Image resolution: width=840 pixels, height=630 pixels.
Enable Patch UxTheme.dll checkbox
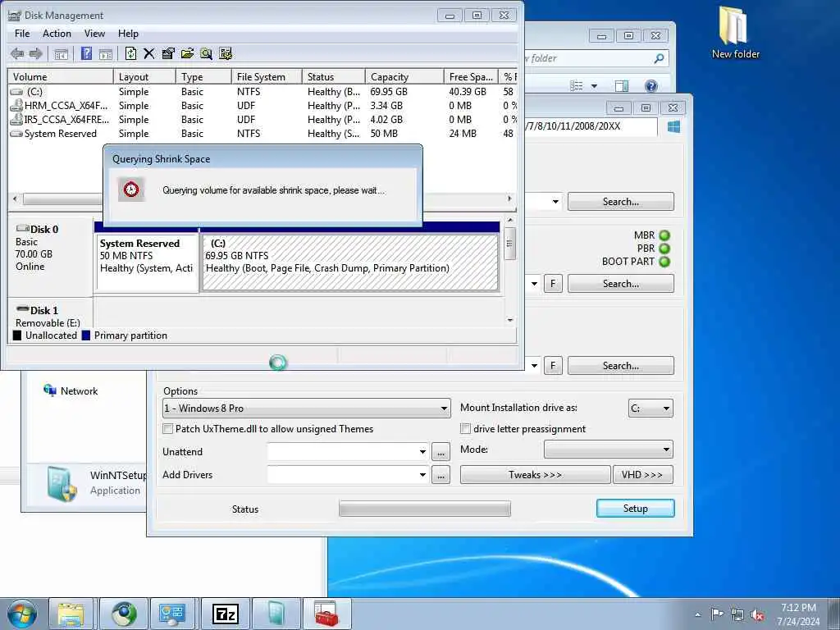coord(167,428)
